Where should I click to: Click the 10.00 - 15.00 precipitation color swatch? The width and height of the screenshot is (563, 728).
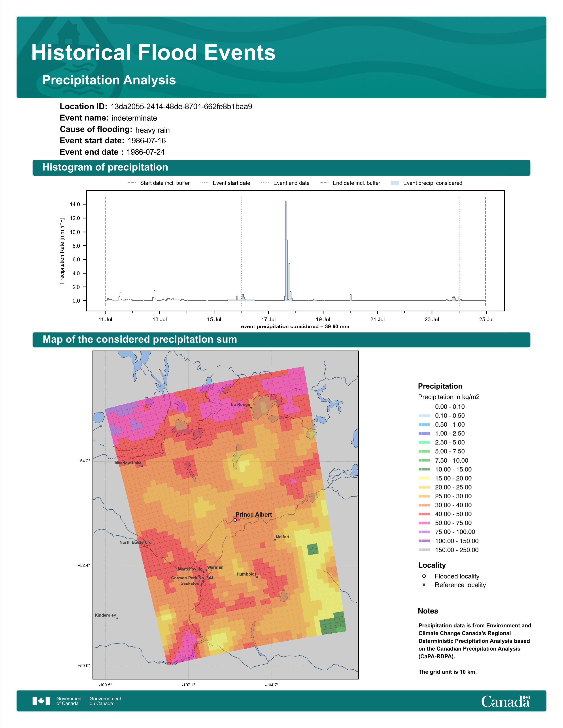click(424, 469)
